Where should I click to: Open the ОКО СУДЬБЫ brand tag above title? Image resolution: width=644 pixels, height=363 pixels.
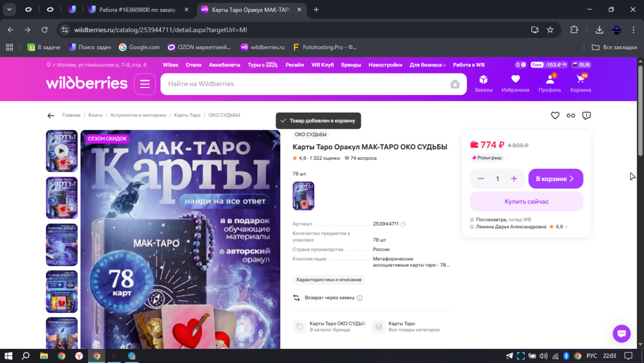tap(310, 134)
